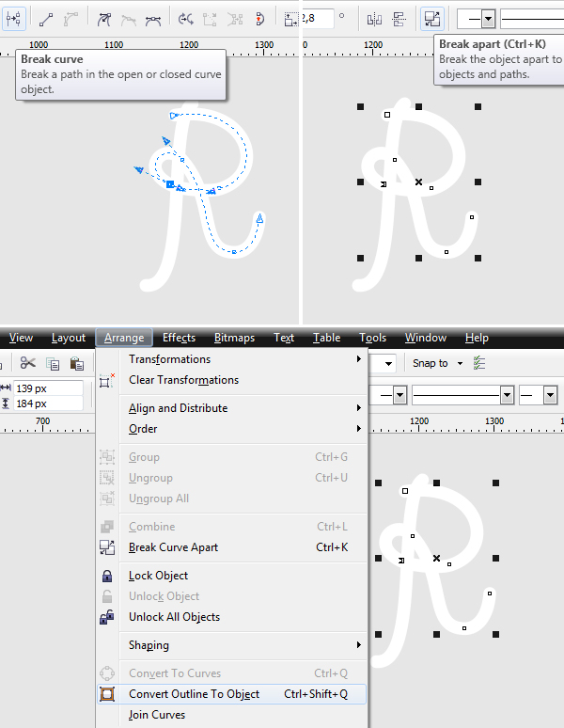The width and height of the screenshot is (564, 728).
Task: Choose Lock Object
Action: point(232,576)
